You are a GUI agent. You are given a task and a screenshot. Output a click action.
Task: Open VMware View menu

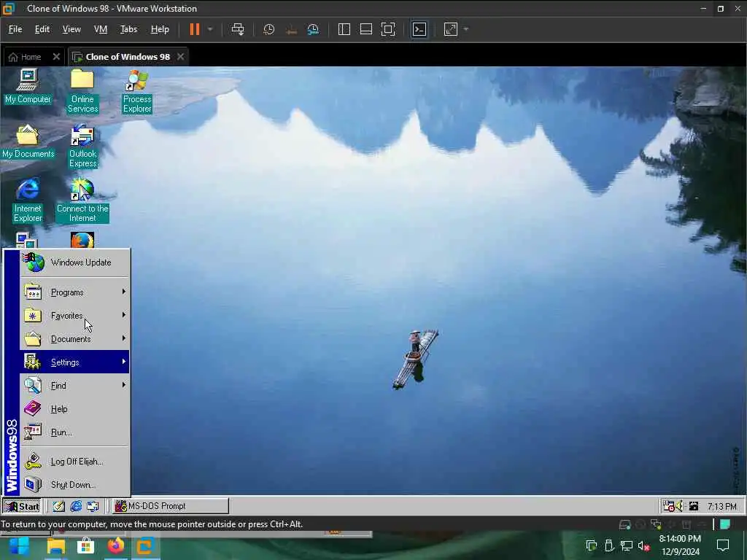pyautogui.click(x=71, y=29)
